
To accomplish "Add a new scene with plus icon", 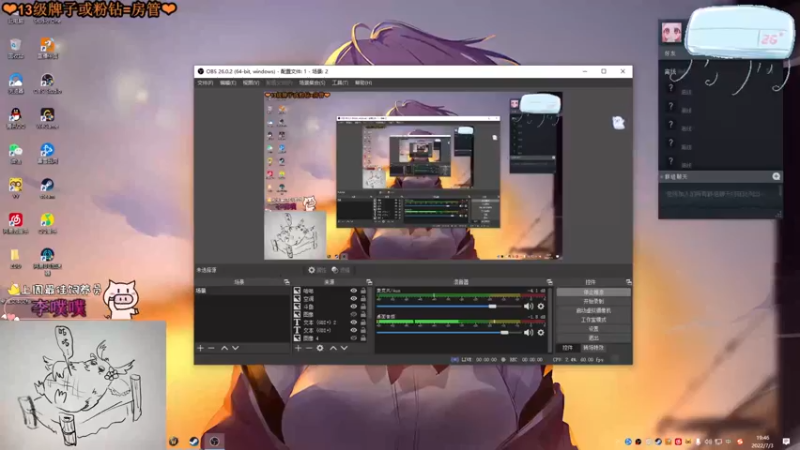I will [200, 348].
